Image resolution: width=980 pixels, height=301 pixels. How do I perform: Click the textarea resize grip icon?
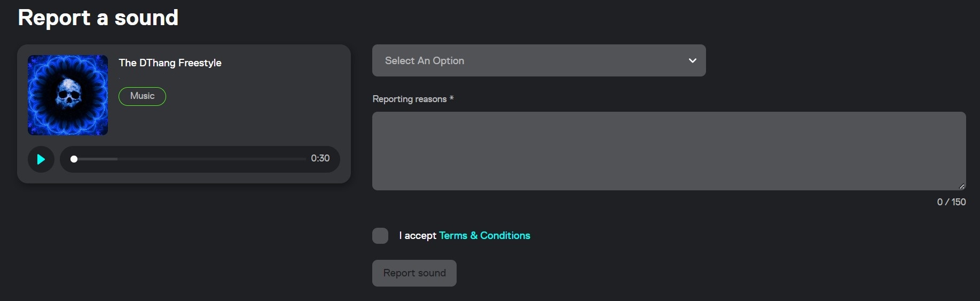(961, 186)
